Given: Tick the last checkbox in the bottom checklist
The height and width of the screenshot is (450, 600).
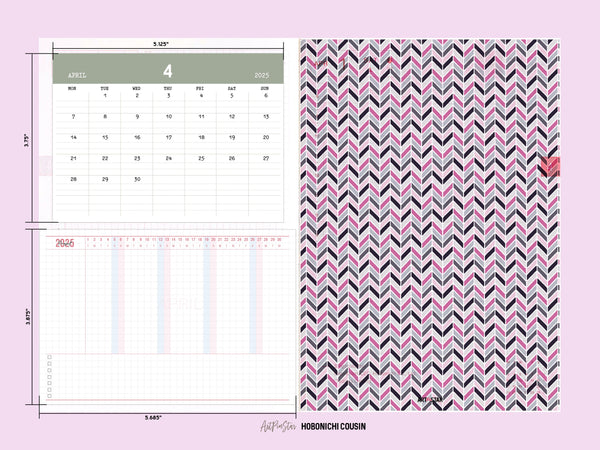Looking at the screenshot, I should point(48,393).
